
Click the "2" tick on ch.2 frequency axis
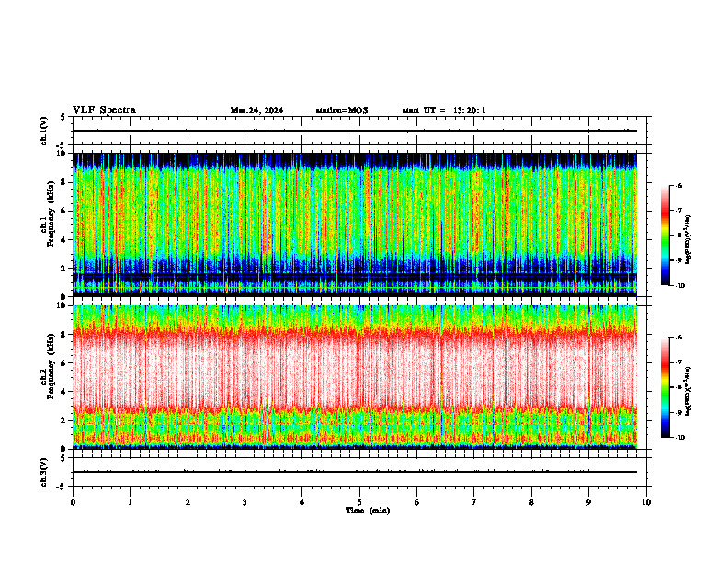[x=65, y=420]
